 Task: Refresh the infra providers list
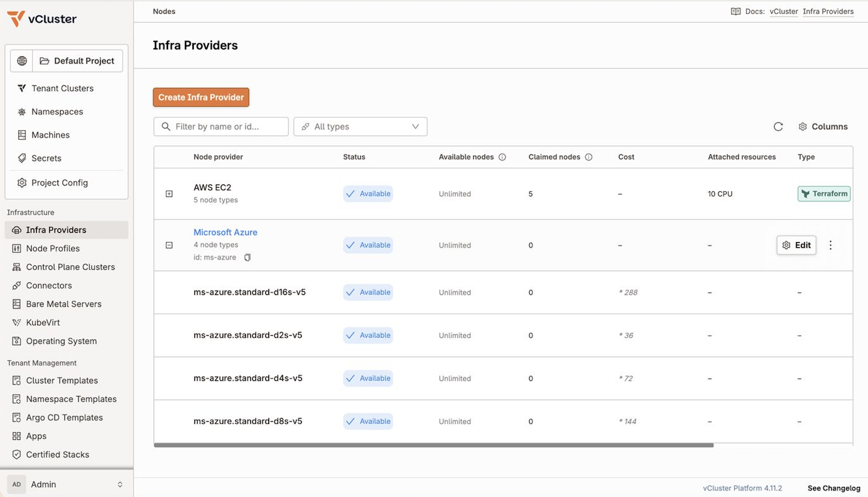click(x=778, y=127)
